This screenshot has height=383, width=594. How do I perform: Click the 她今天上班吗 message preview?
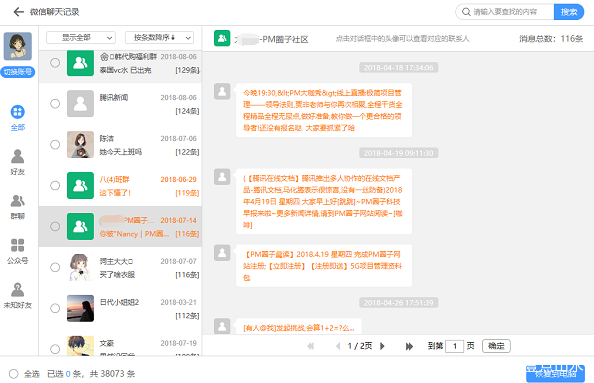pyautogui.click(x=120, y=152)
